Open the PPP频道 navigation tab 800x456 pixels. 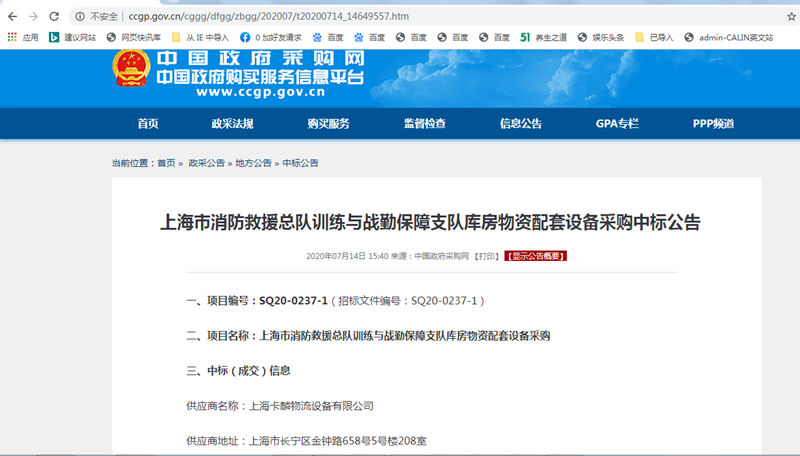click(713, 123)
